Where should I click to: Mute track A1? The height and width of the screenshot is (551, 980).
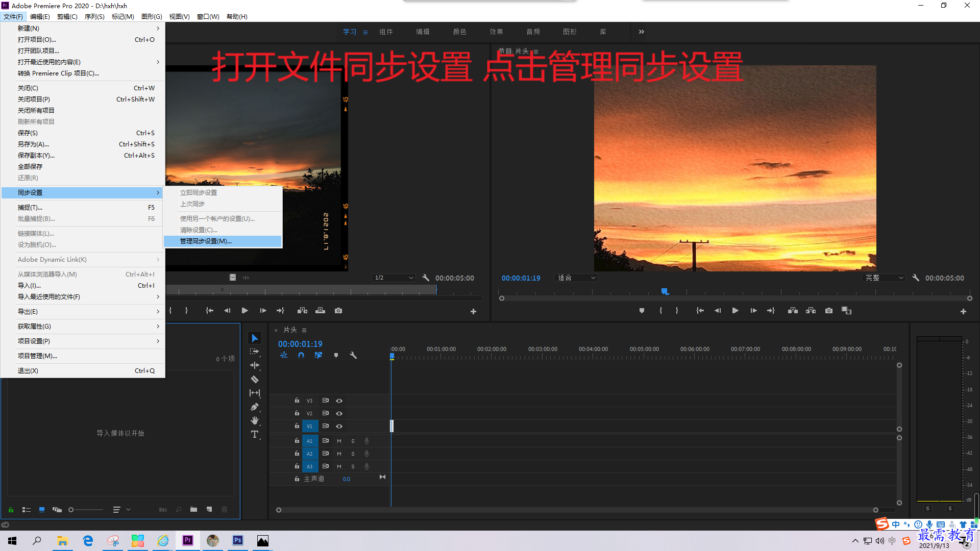coord(339,441)
